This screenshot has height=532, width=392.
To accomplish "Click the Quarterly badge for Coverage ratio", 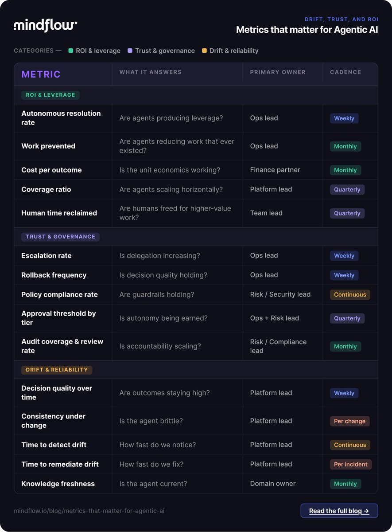I will click(347, 189).
